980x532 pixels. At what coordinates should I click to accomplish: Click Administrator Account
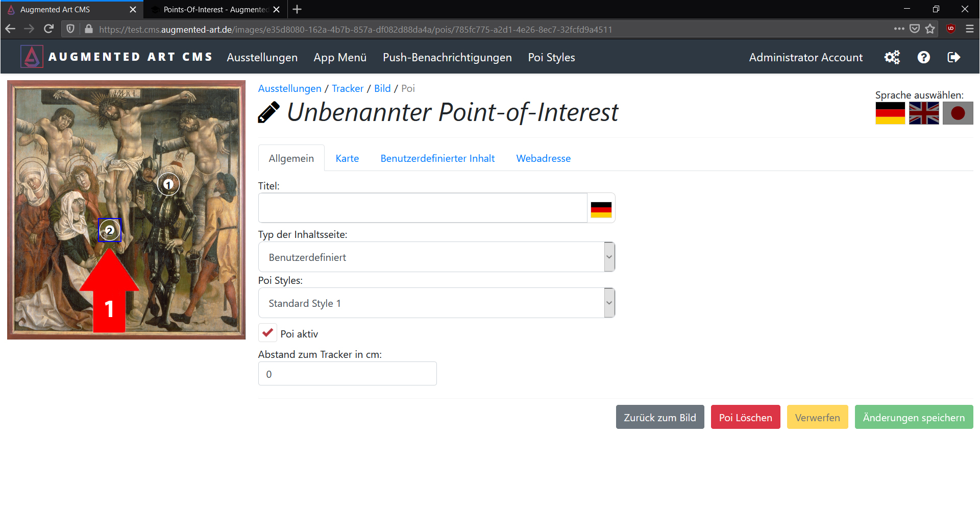pos(806,57)
